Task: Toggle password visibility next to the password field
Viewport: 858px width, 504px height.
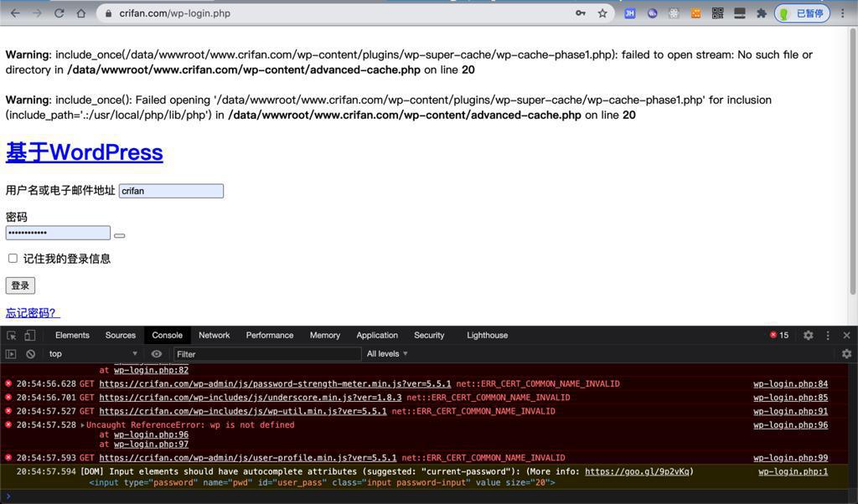Action: 120,235
